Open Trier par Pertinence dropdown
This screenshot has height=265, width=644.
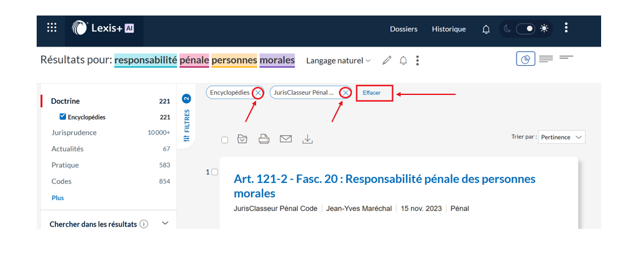pos(562,137)
